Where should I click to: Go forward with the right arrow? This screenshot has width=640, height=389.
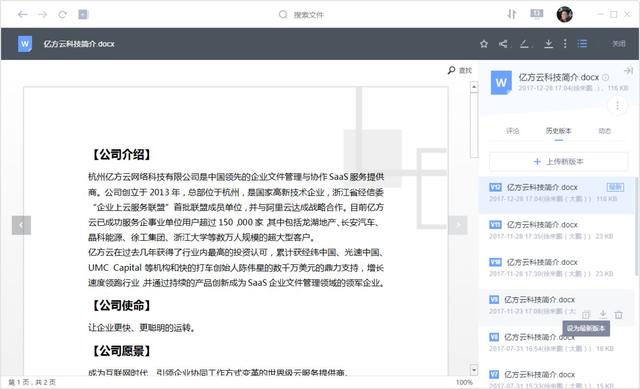(42, 15)
